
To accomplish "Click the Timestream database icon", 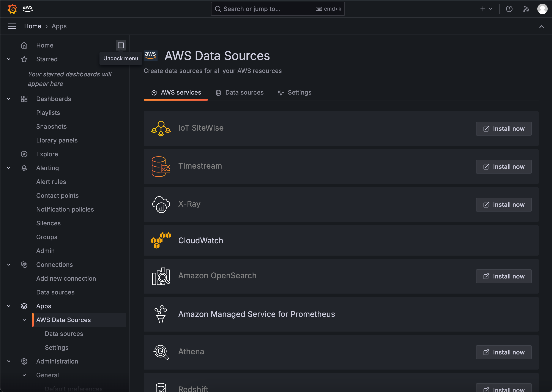I will (161, 167).
